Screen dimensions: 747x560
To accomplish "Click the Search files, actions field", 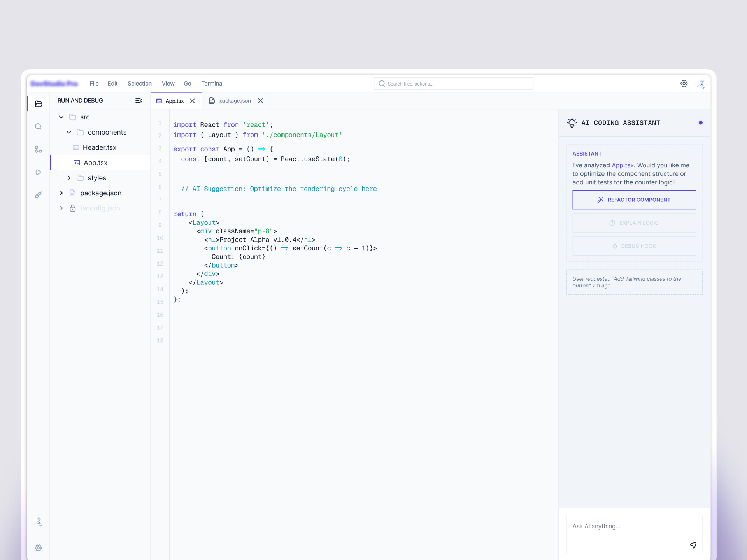I will point(454,84).
